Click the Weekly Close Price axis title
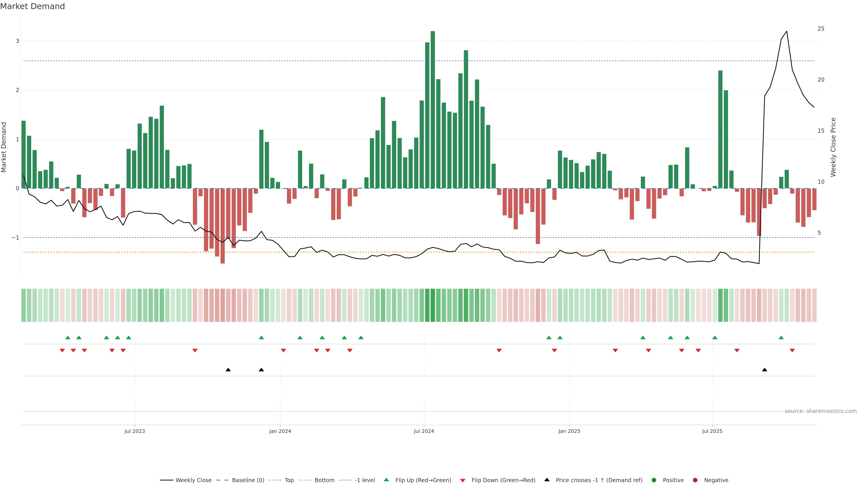This screenshot has height=488, width=868. 833,147
